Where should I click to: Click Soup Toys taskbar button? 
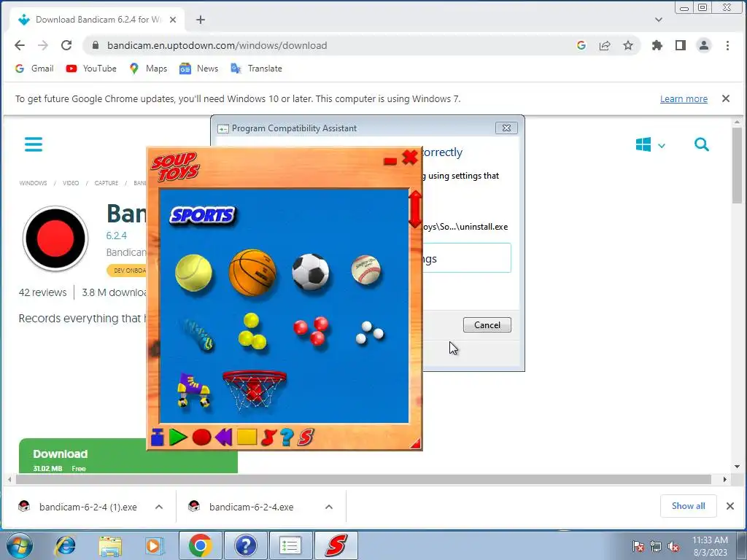tap(336, 545)
